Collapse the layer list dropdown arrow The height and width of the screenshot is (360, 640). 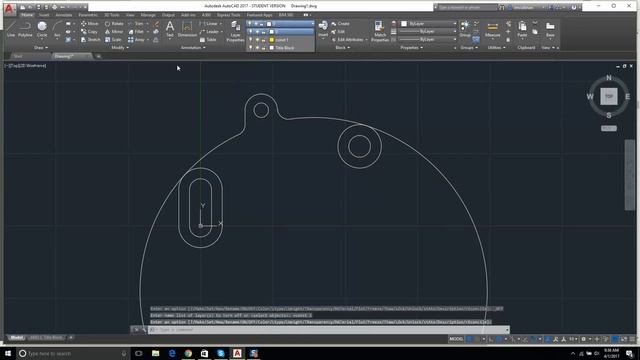[x=312, y=24]
